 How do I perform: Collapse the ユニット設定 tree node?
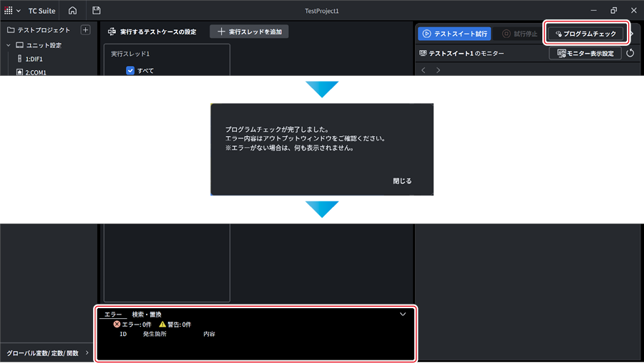click(8, 45)
